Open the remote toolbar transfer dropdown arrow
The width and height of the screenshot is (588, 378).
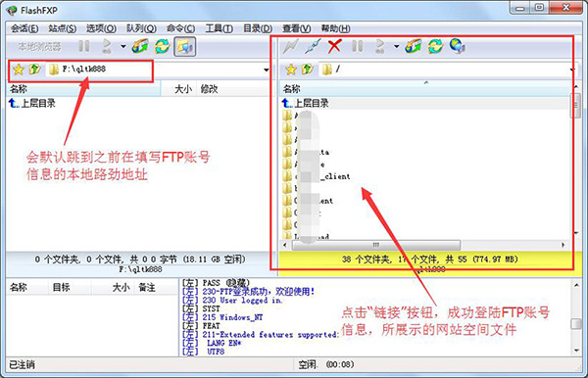click(396, 46)
